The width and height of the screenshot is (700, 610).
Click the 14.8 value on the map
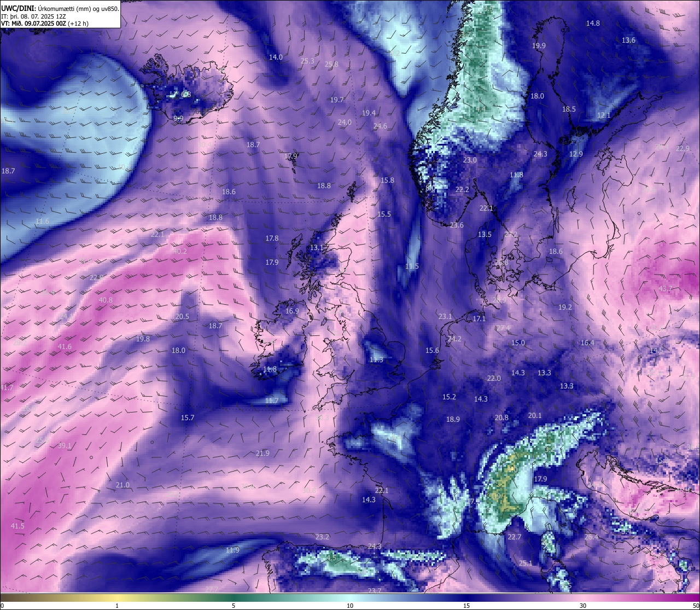[593, 24]
